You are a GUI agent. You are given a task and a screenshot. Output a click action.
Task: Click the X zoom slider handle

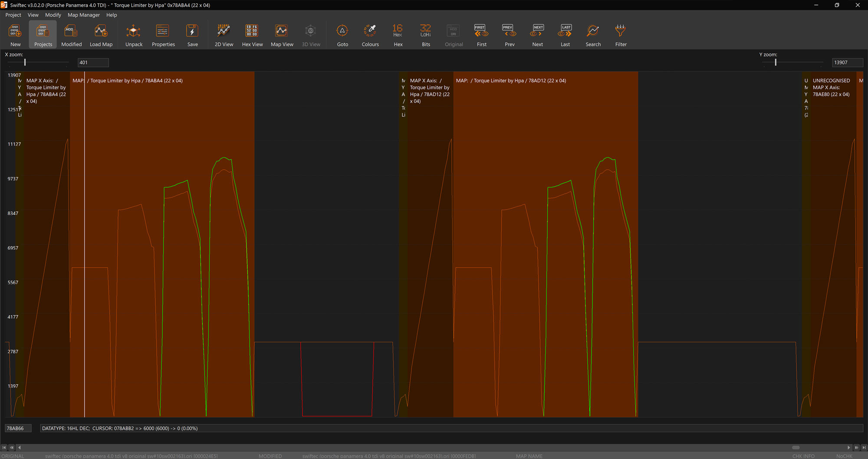[25, 62]
